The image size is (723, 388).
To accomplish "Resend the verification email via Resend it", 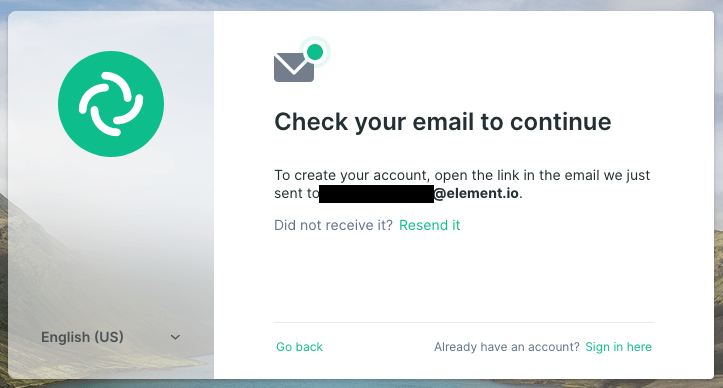I will tap(429, 225).
